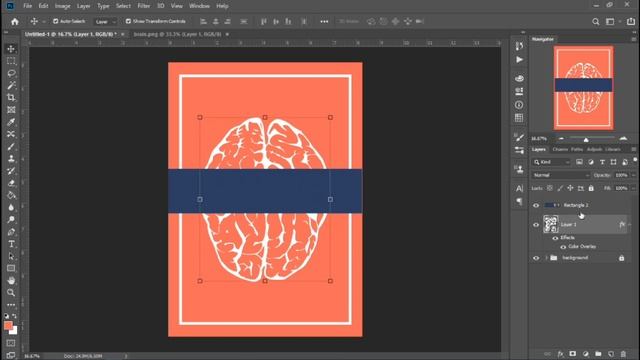Viewport: 640px width, 360px height.
Task: Add layer mask from Layers panel bottom
Action: click(x=573, y=354)
